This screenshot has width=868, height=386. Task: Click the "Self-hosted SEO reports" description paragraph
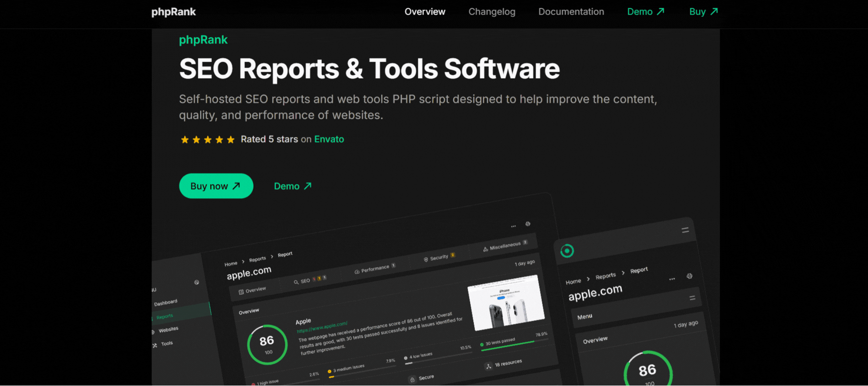[418, 107]
